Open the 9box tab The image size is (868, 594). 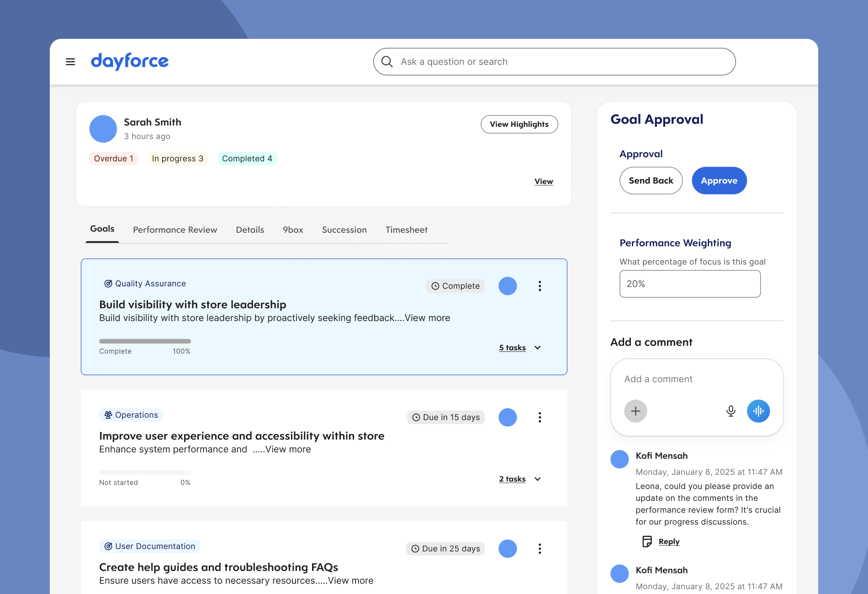click(293, 230)
